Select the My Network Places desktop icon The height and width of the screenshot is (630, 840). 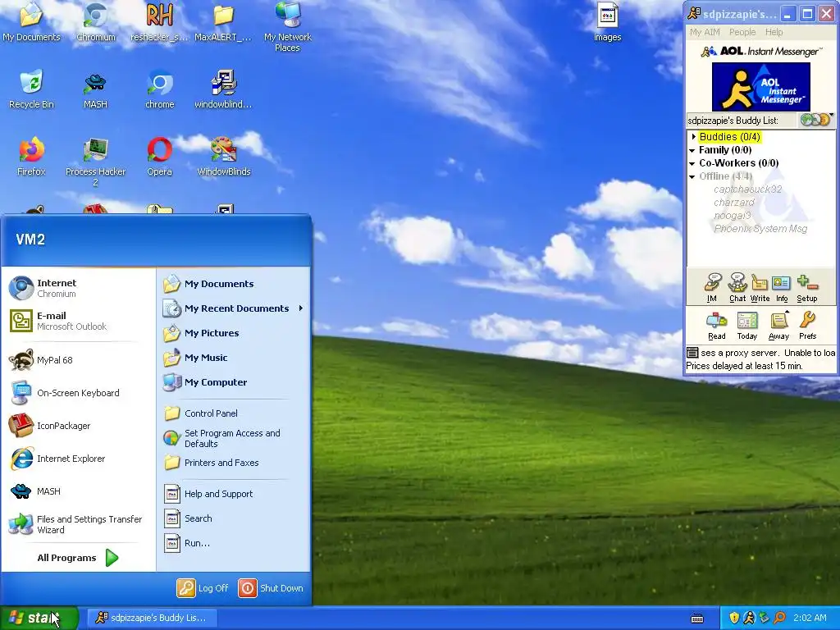click(288, 27)
